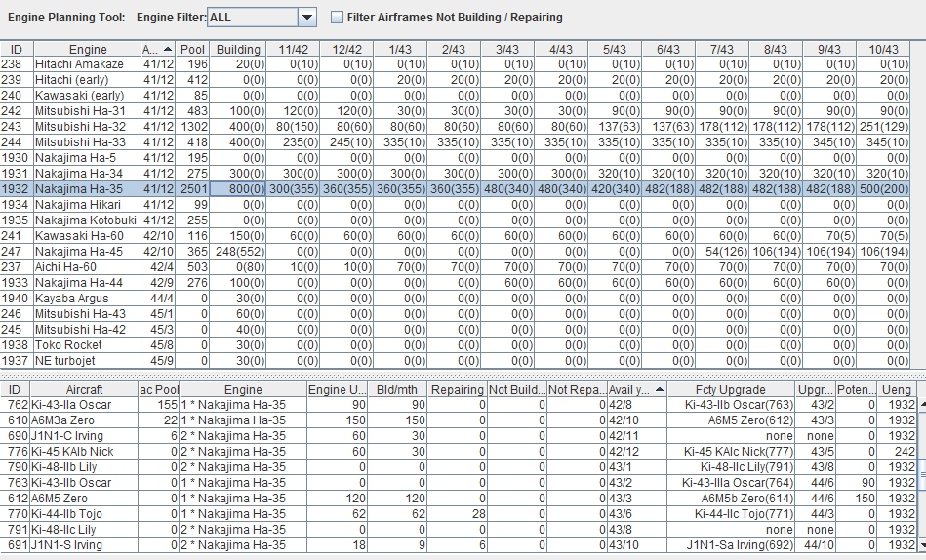Select the A6M3a Zero aircraft row

(x=459, y=420)
